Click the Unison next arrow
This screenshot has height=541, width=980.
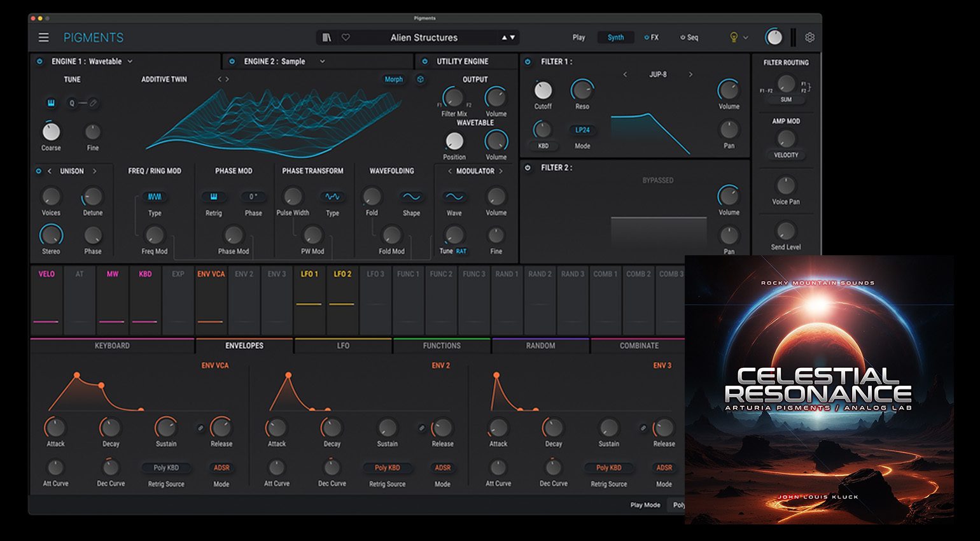coord(95,171)
